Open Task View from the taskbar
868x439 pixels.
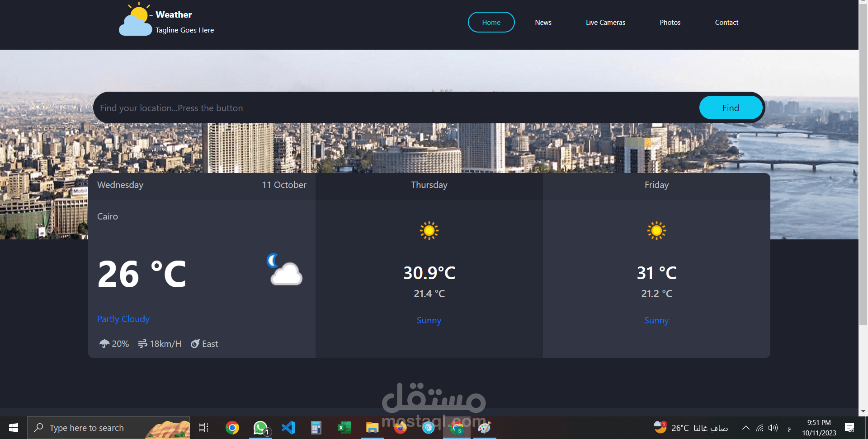click(x=203, y=428)
